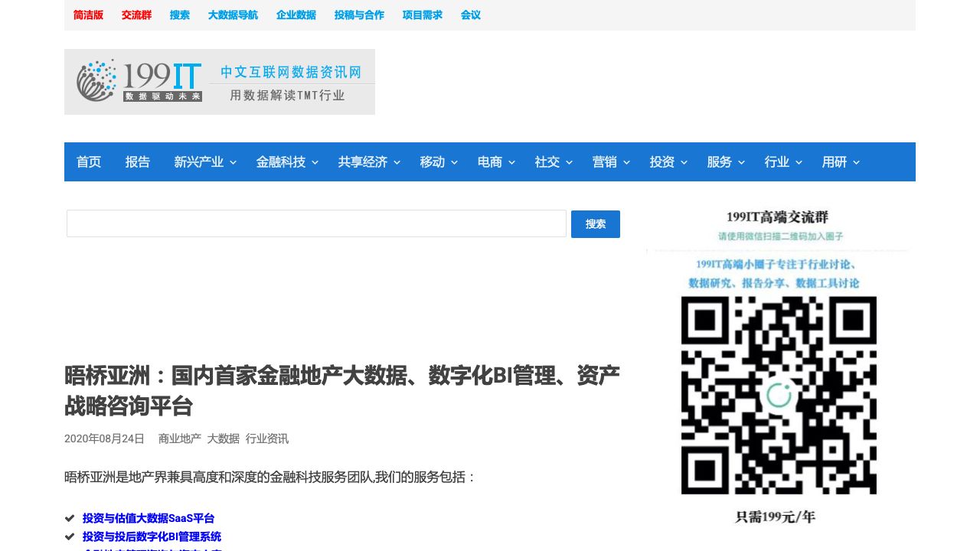The width and height of the screenshot is (980, 551).
Task: Click the 商业地产 category tag
Action: pyautogui.click(x=179, y=439)
